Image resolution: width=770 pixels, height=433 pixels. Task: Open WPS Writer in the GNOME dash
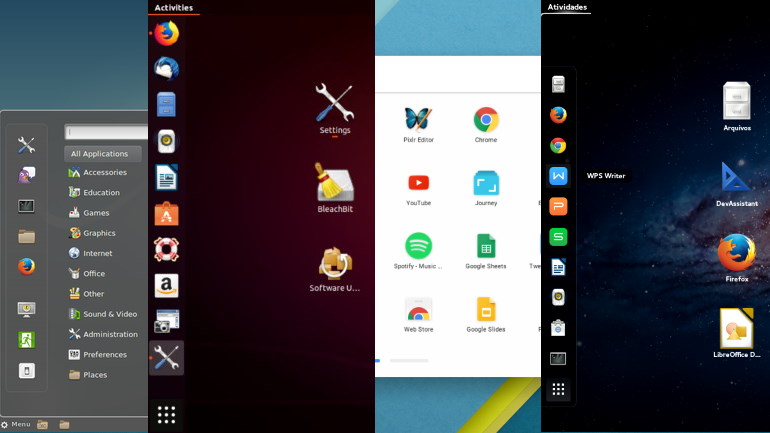click(x=558, y=176)
